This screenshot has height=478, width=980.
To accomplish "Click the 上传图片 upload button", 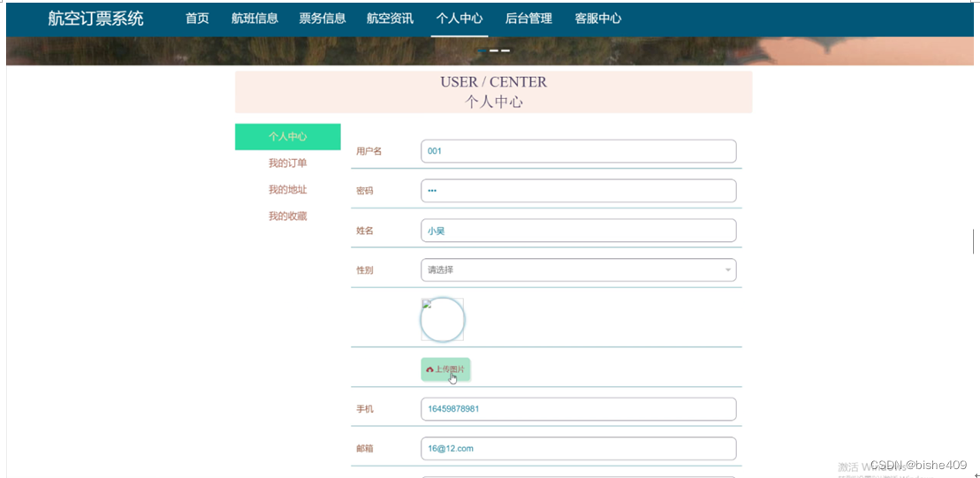I will pos(445,369).
